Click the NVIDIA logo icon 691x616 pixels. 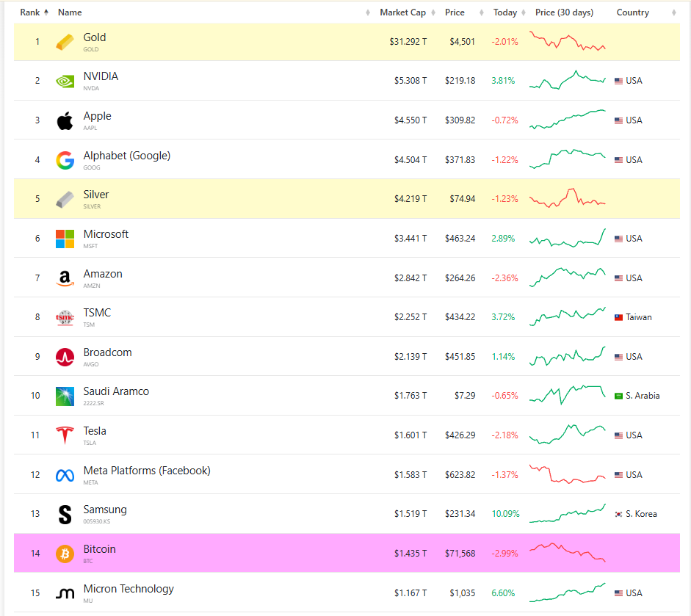point(65,81)
